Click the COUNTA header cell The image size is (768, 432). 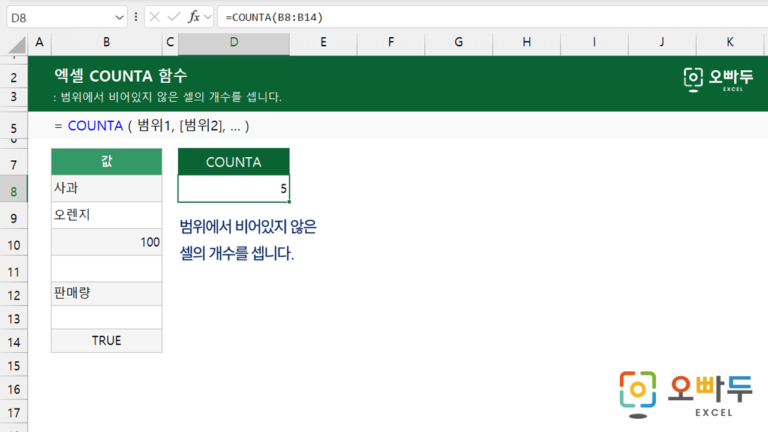pos(234,162)
